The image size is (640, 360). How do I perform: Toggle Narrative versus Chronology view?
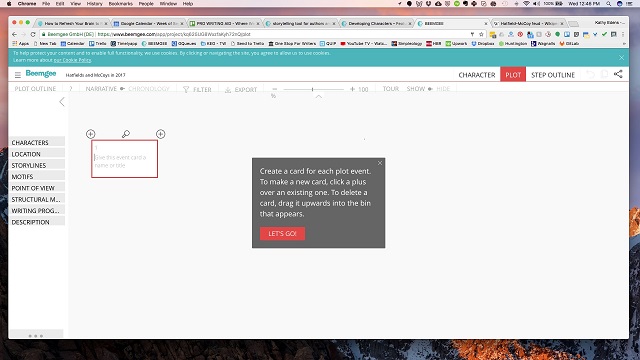point(122,89)
